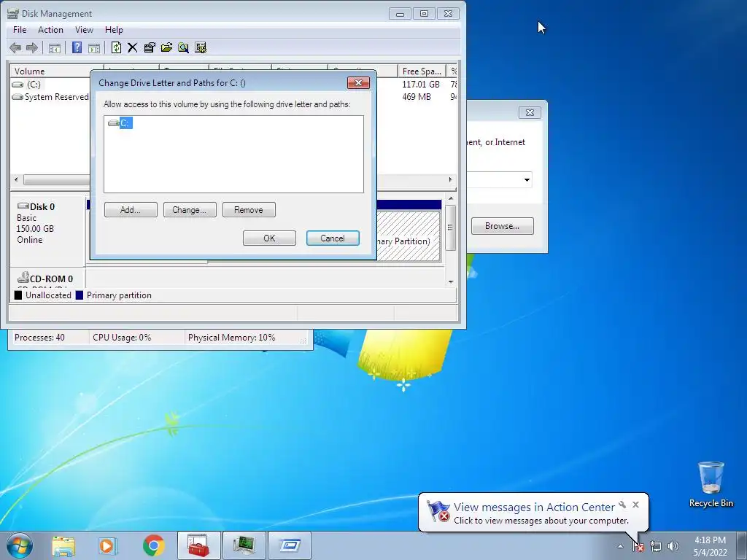Click the disk pane vertical scrollbar thumb
The height and width of the screenshot is (560, 747).
tap(451, 227)
